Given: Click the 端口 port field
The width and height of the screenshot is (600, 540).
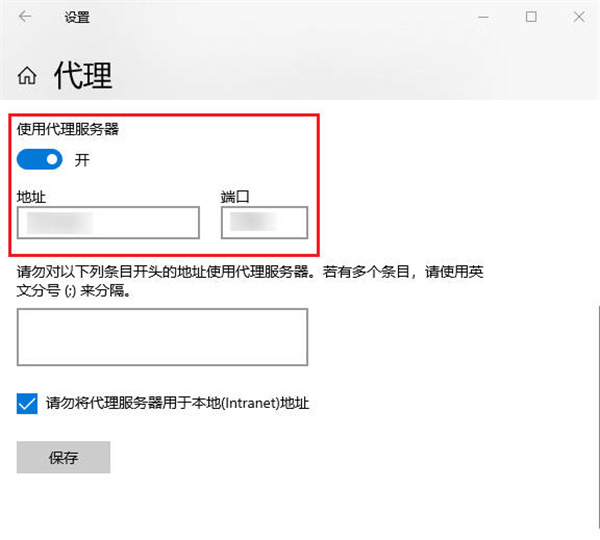Looking at the screenshot, I should click(264, 222).
